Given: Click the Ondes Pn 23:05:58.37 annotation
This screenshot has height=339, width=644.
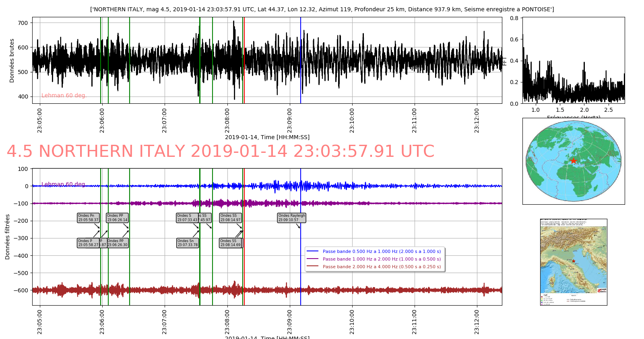Looking at the screenshot, I should [x=88, y=218].
